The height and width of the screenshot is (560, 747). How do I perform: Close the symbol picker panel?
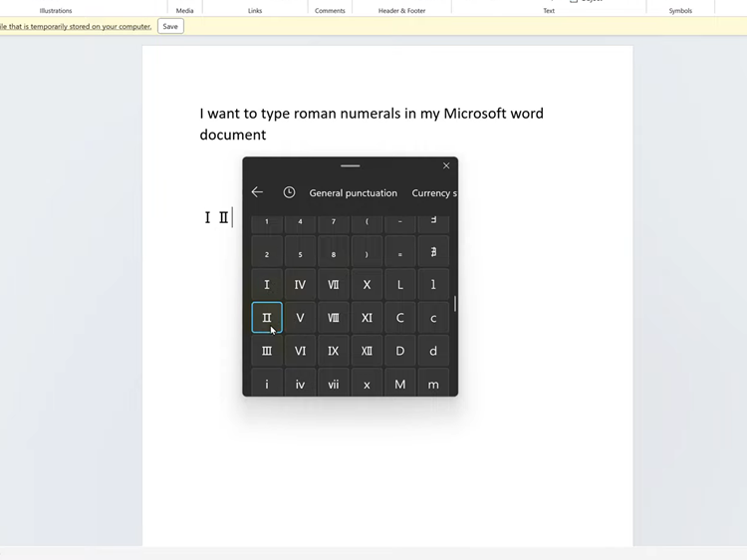(x=446, y=165)
